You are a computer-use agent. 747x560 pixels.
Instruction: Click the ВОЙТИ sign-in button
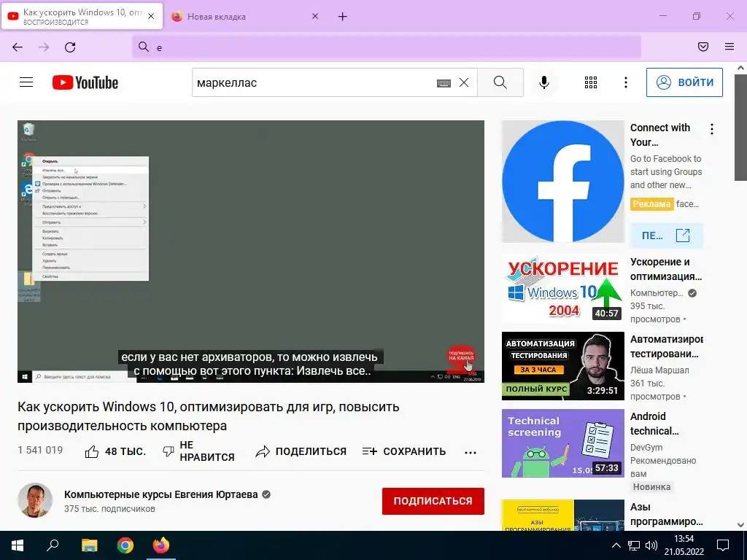click(684, 82)
